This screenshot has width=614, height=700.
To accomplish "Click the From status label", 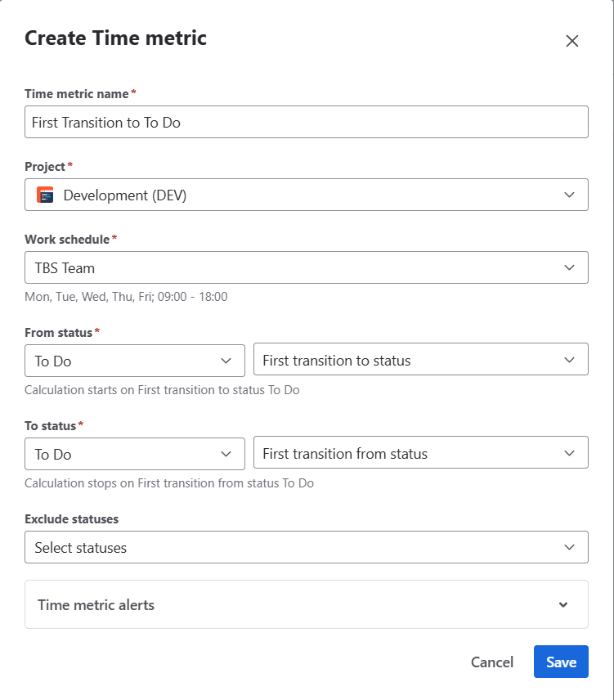I will point(59,333).
